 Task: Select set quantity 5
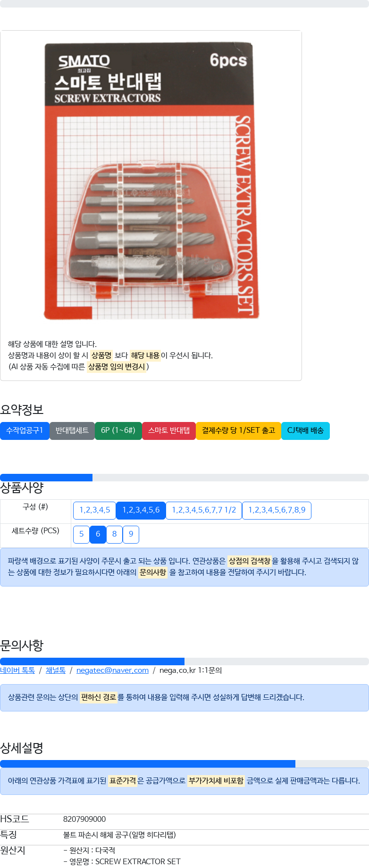point(81,534)
